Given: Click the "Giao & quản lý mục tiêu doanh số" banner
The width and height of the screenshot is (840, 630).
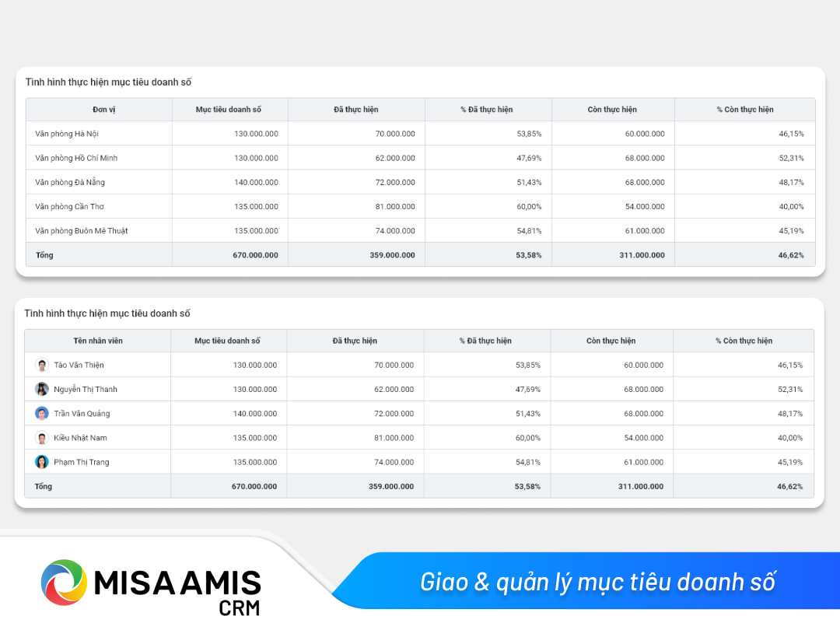Looking at the screenshot, I should point(597,581).
